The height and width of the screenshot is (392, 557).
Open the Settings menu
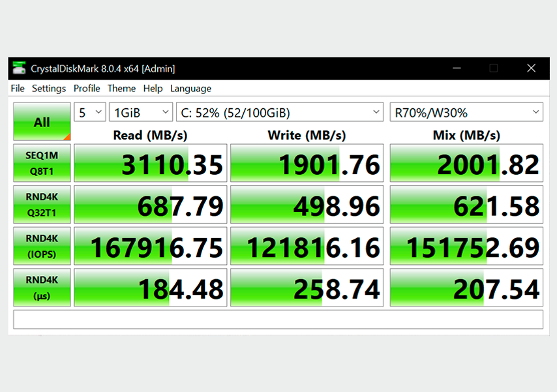coord(49,89)
